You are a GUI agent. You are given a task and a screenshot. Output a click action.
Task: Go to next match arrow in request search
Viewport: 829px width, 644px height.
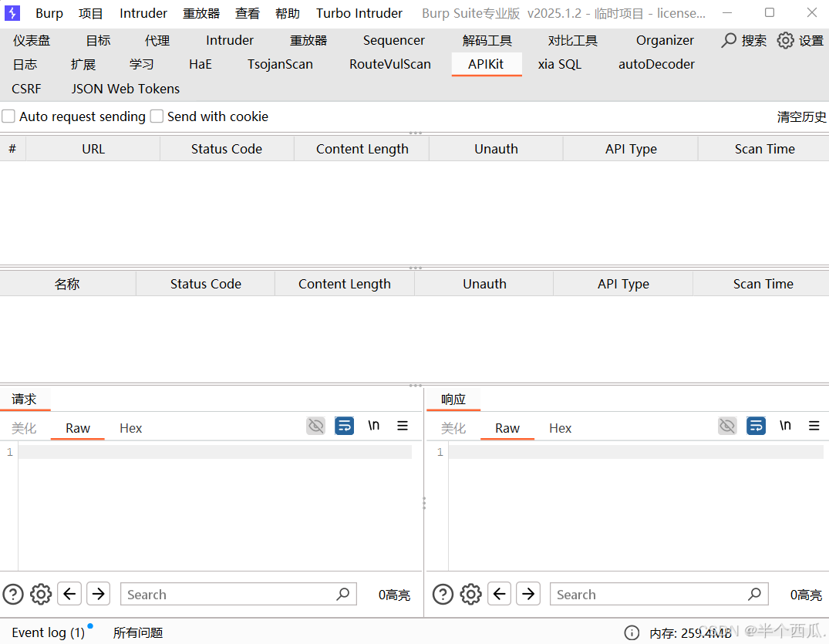point(98,594)
